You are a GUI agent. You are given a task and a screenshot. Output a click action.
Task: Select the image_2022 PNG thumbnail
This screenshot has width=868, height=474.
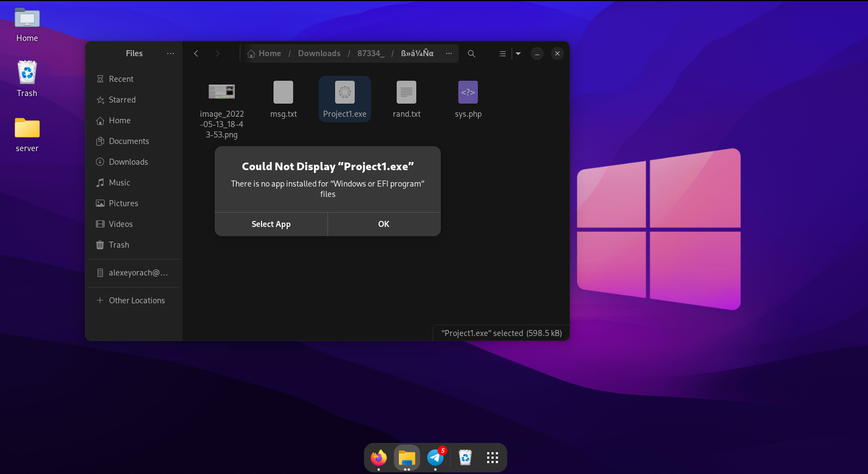(x=222, y=92)
